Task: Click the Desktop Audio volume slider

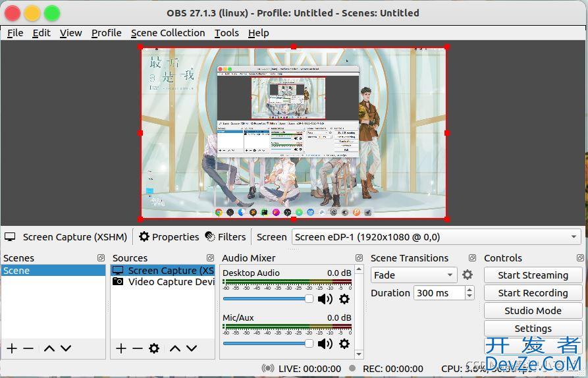Action: (x=268, y=299)
